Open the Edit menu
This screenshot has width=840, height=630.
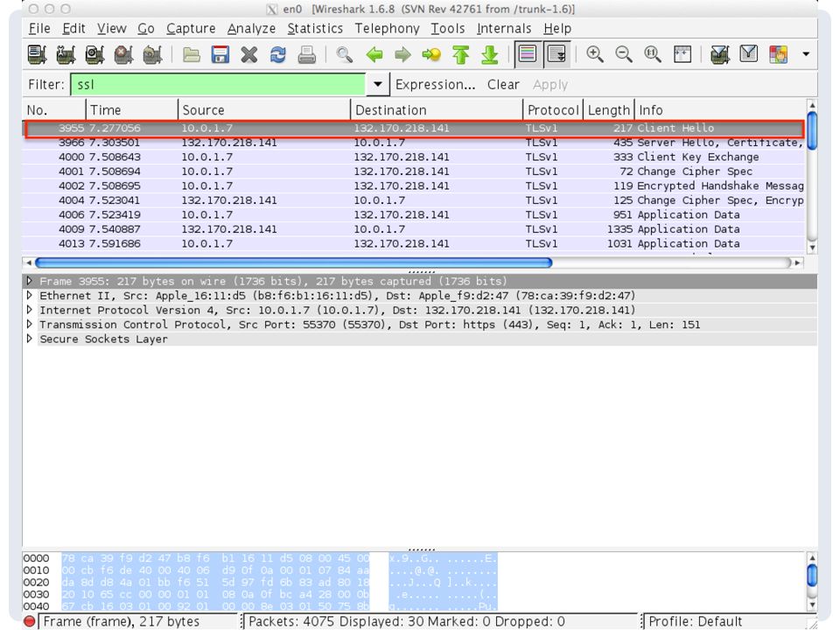[73, 28]
